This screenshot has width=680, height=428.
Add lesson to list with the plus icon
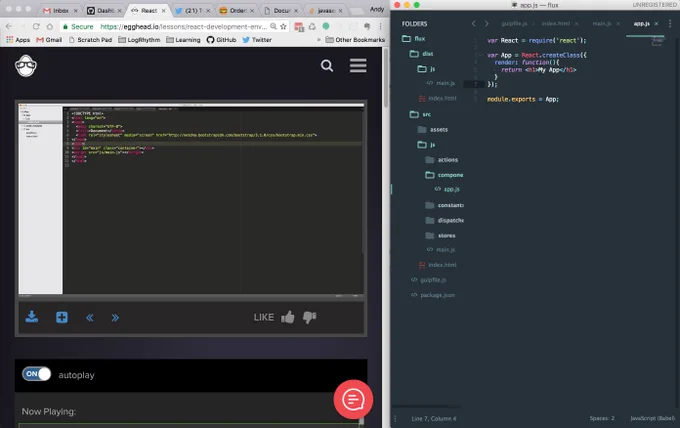click(62, 317)
